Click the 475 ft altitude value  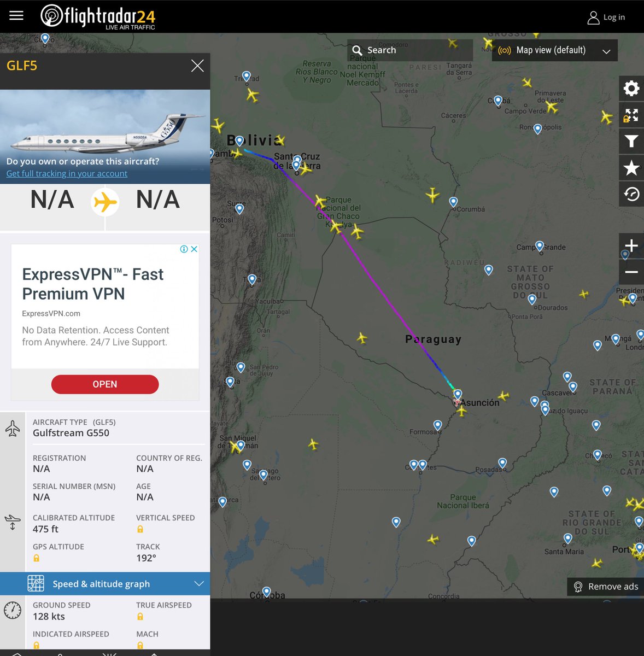click(45, 529)
